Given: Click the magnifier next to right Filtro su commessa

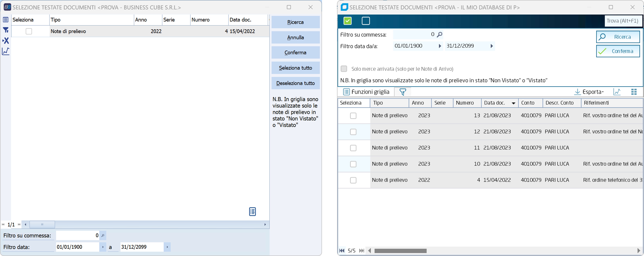Looking at the screenshot, I should [439, 35].
